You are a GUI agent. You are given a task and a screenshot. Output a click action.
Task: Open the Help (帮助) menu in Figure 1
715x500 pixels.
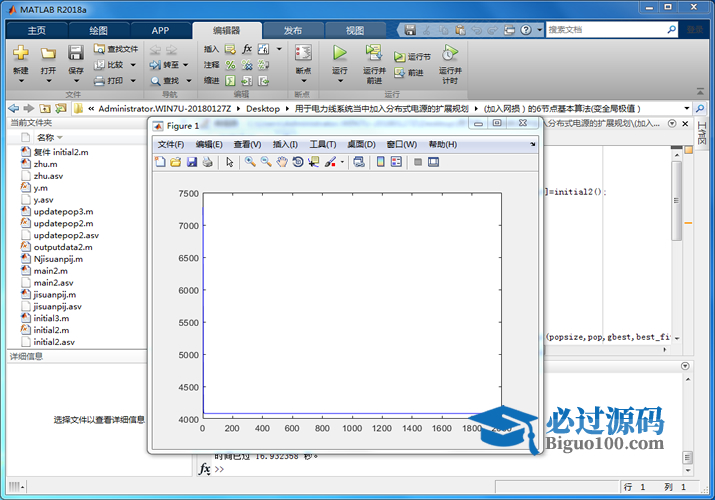click(443, 144)
